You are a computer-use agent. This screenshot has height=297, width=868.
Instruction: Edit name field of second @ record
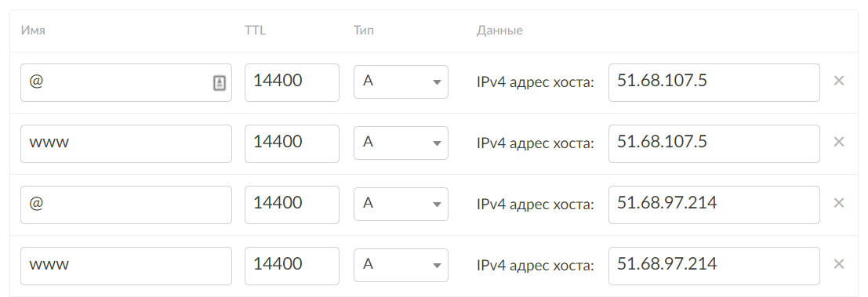[126, 205]
